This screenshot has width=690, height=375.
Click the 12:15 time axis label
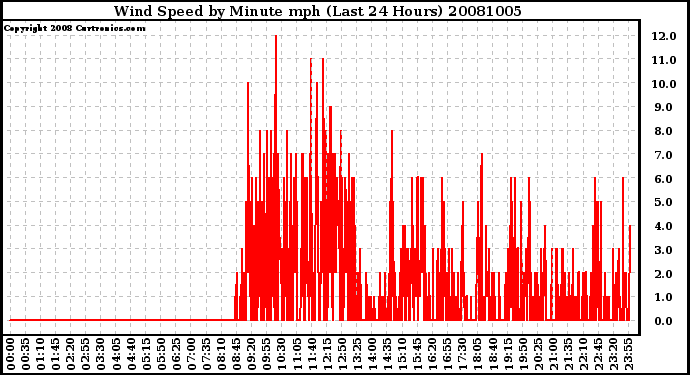[x=327, y=354]
